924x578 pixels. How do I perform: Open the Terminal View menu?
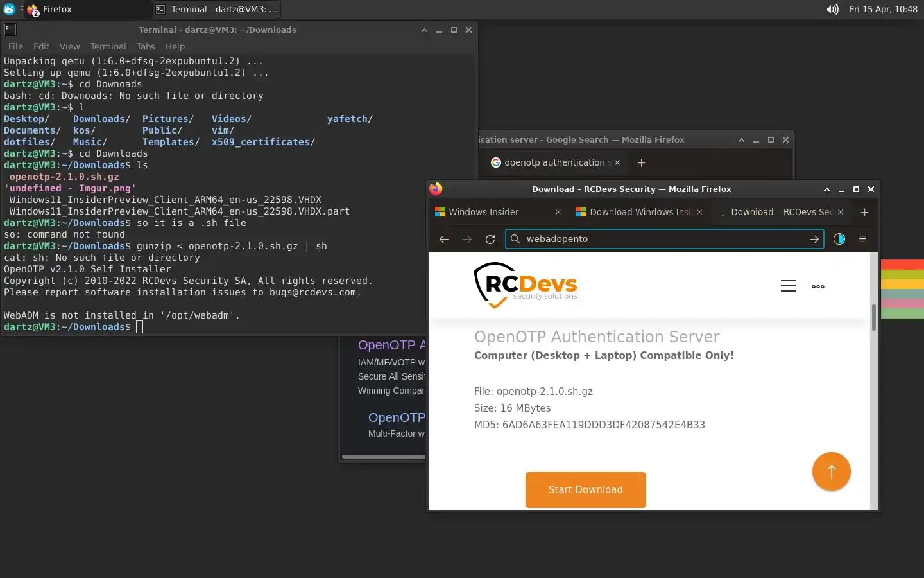(70, 46)
